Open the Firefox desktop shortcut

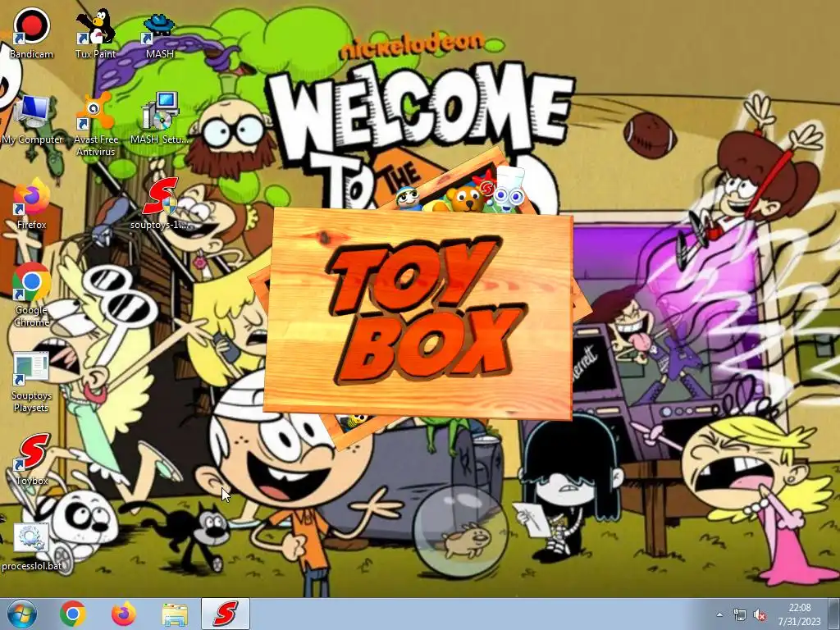32,203
